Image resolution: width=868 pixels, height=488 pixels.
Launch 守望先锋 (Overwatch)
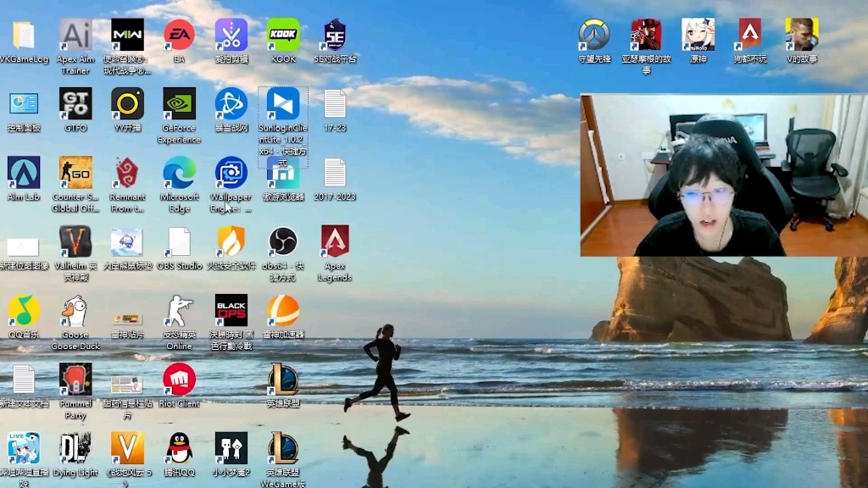[594, 35]
